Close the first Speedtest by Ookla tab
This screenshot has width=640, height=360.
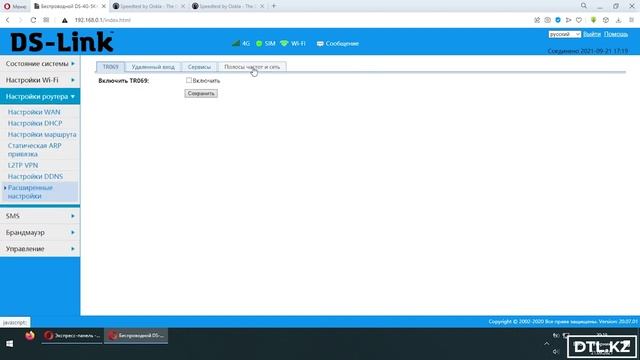[x=183, y=6]
